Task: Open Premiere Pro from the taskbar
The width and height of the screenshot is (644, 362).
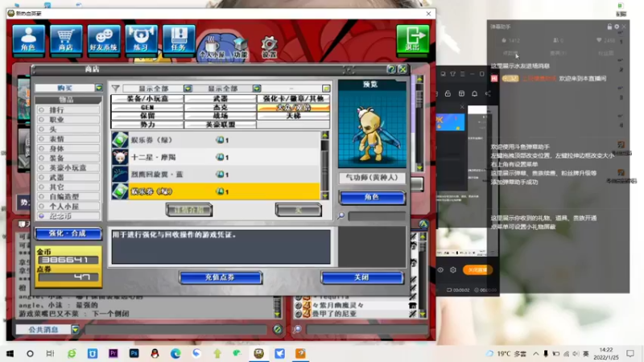Action: pos(113,353)
